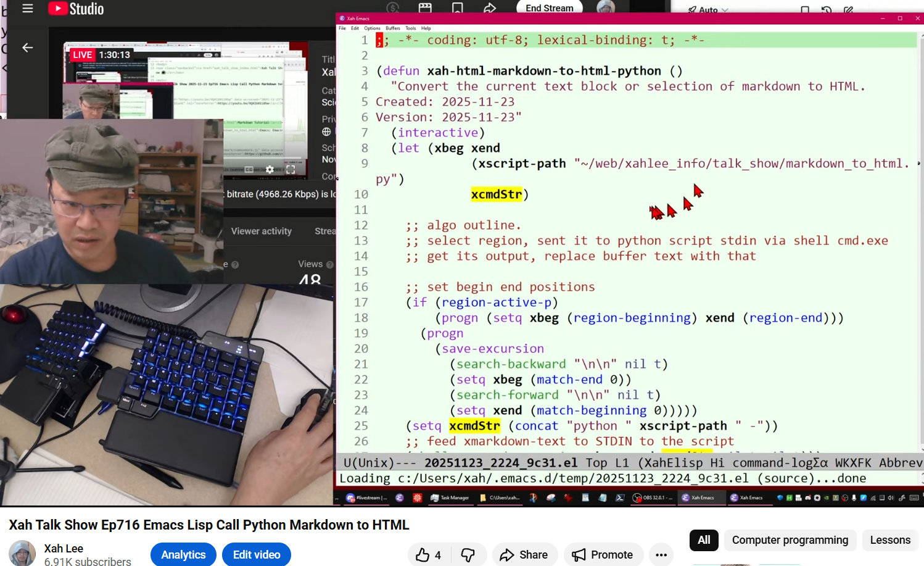
Task: Click the share arrow icon in Studio header
Action: pos(490,8)
